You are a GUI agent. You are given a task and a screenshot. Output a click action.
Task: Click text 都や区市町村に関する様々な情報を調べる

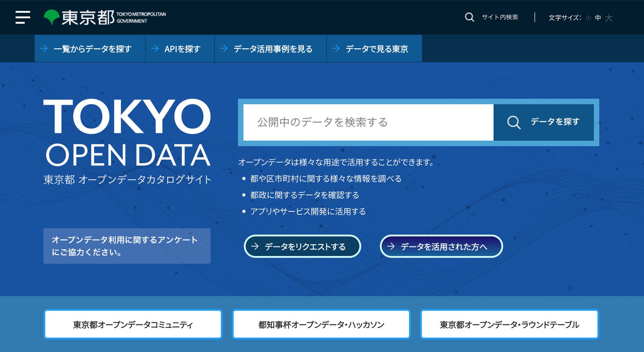click(x=326, y=178)
